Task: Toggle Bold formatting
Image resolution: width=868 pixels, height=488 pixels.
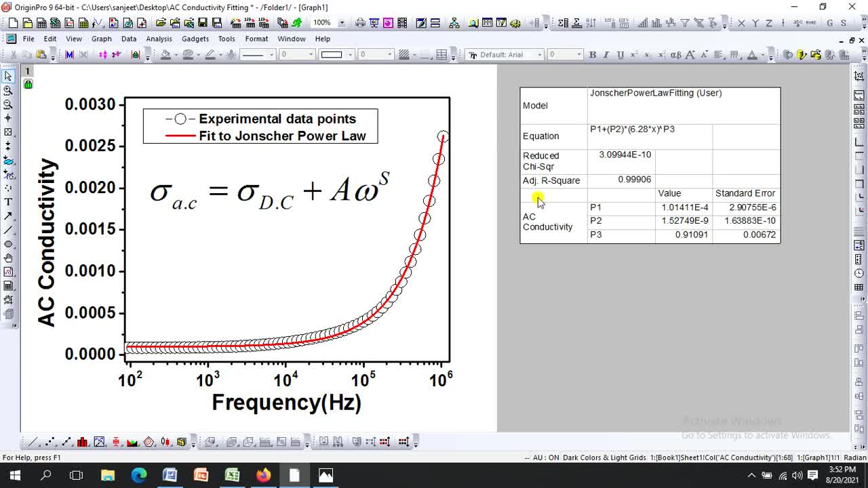Action: click(x=592, y=55)
